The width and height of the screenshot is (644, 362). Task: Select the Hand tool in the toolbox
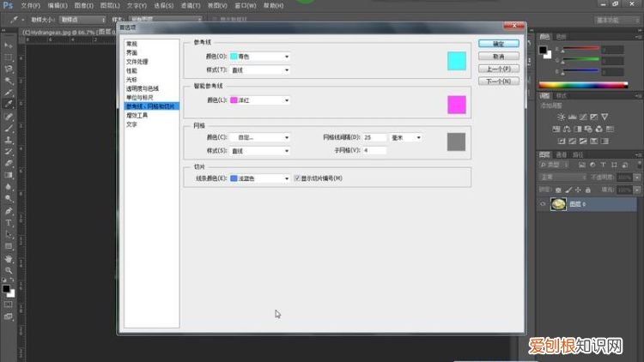pyautogui.click(x=9, y=257)
